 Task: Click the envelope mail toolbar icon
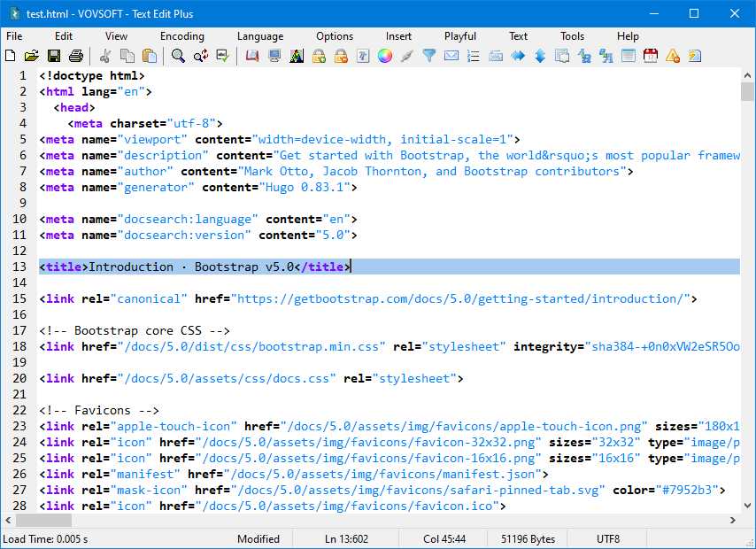(451, 56)
